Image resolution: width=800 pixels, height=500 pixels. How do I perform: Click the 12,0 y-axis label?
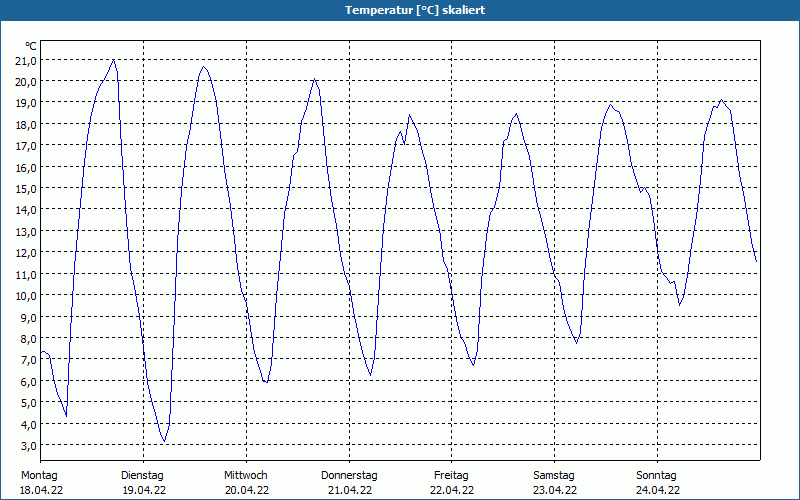click(25, 252)
